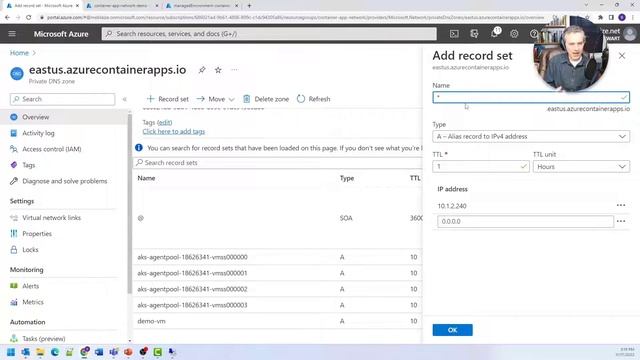This screenshot has width=640, height=360.
Task: Select the aks-agentpool-18626341-vmss000002 record
Action: (x=192, y=289)
